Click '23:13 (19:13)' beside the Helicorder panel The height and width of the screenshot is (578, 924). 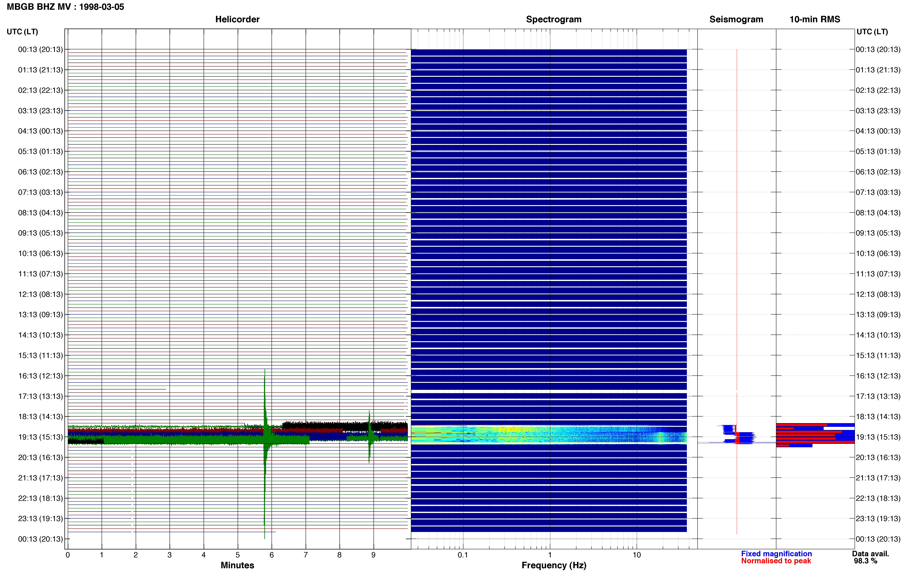(x=41, y=519)
